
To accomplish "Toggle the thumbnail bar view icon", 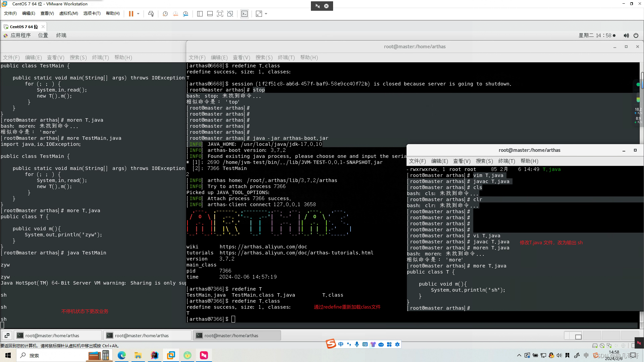I will pyautogui.click(x=210, y=14).
